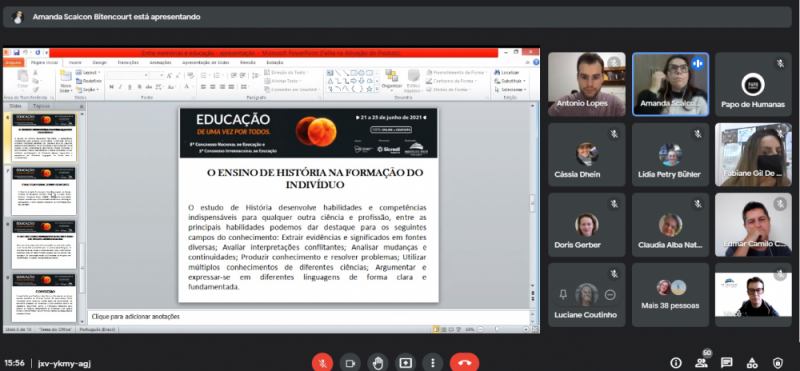Open the Mais 38 pessoas tile
This screenshot has width=800, height=371.
670,295
